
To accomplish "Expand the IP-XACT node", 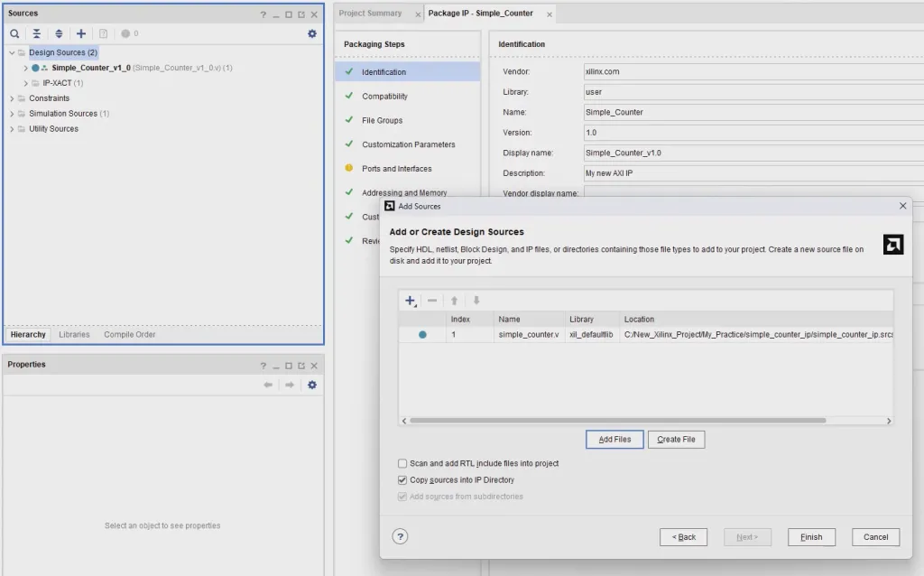I will [x=26, y=83].
